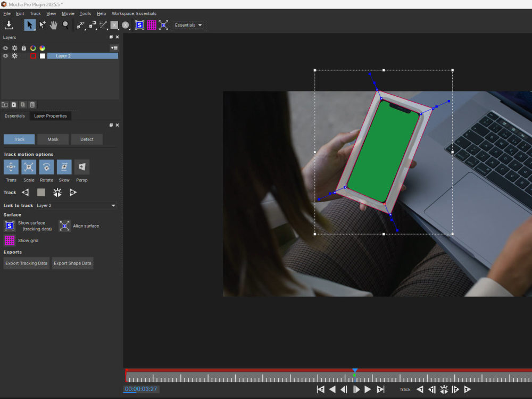Toggle Skew motion option
The image size is (532, 399).
(64, 167)
